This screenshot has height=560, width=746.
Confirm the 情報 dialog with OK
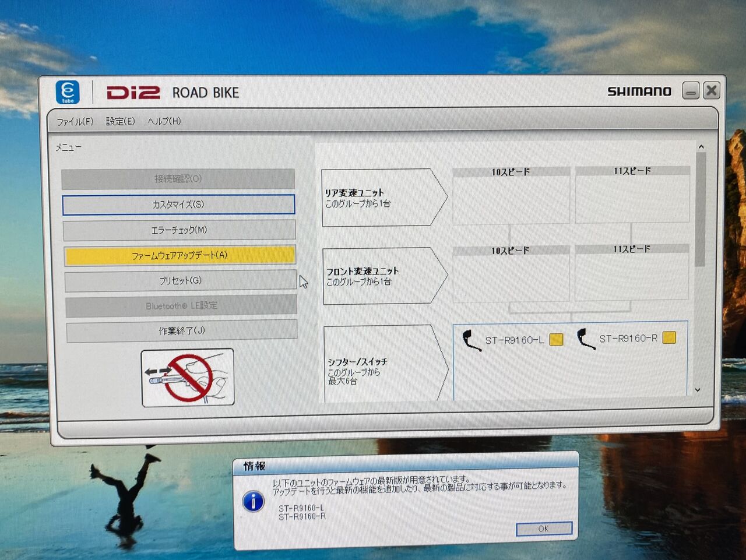click(544, 529)
